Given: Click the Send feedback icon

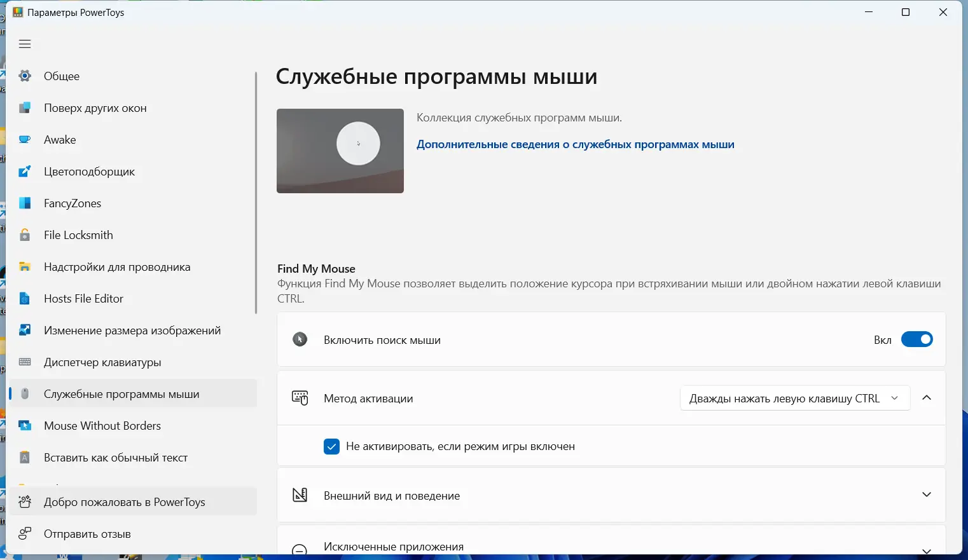Looking at the screenshot, I should click(x=25, y=534).
